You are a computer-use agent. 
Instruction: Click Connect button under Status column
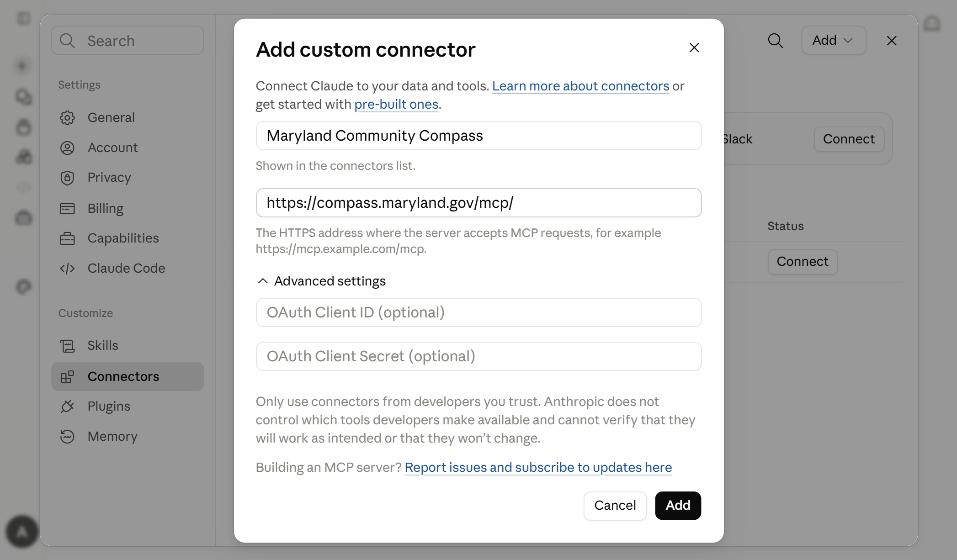(803, 261)
